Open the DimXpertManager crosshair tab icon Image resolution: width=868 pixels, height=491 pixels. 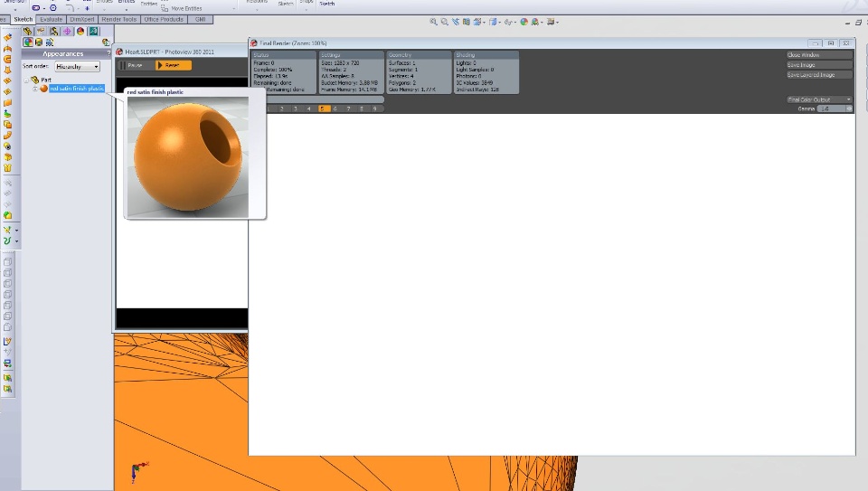click(67, 32)
